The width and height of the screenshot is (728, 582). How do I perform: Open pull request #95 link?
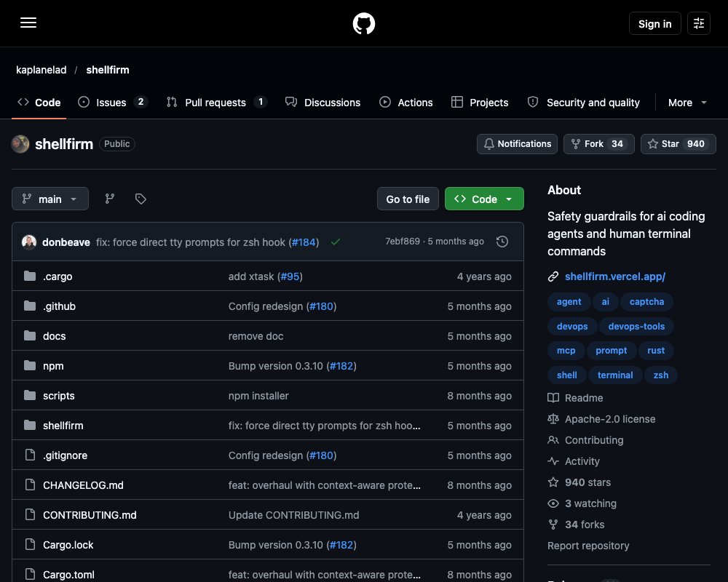(x=290, y=276)
